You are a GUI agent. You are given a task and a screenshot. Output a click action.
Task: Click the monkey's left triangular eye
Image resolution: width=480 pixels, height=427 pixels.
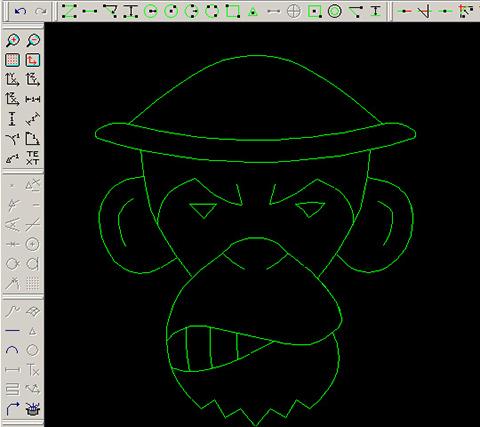203,210
